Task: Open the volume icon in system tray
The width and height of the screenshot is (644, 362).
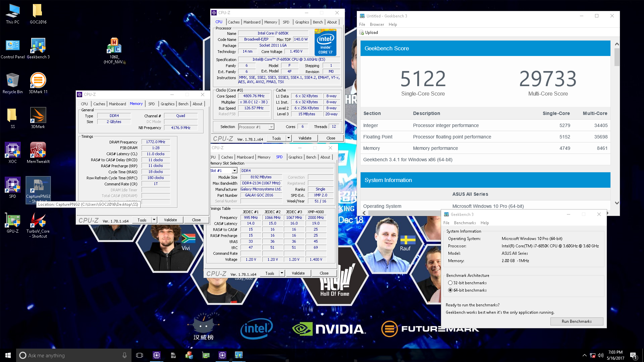Action: point(600,355)
